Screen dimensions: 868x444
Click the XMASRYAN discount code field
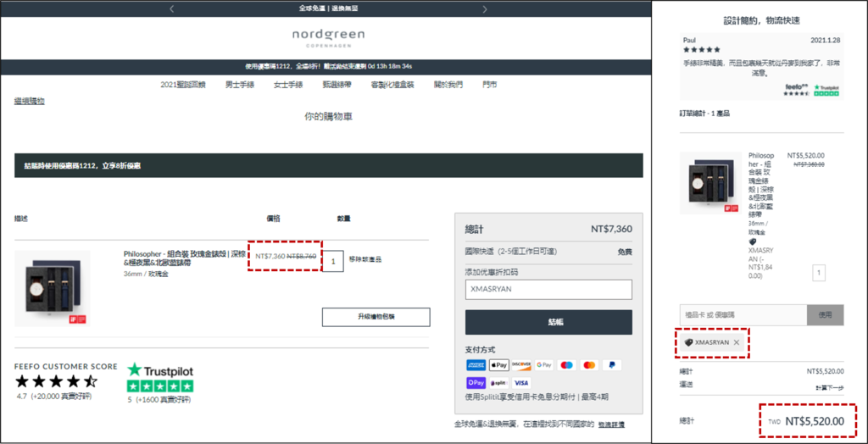click(548, 290)
